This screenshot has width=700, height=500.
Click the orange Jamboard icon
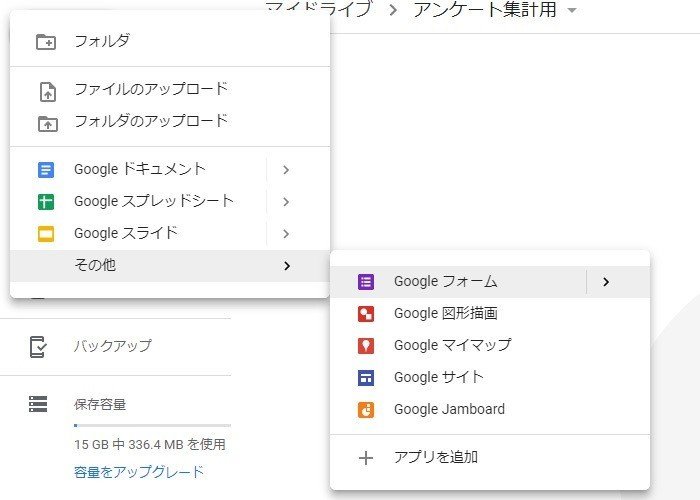pyautogui.click(x=366, y=410)
